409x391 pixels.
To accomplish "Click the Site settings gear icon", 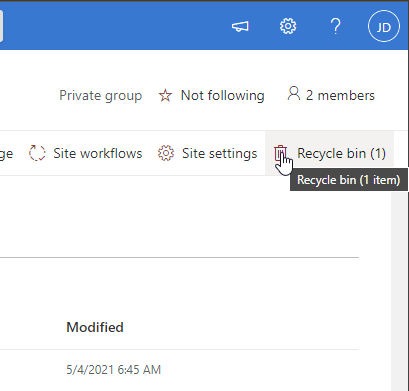I will tap(166, 153).
